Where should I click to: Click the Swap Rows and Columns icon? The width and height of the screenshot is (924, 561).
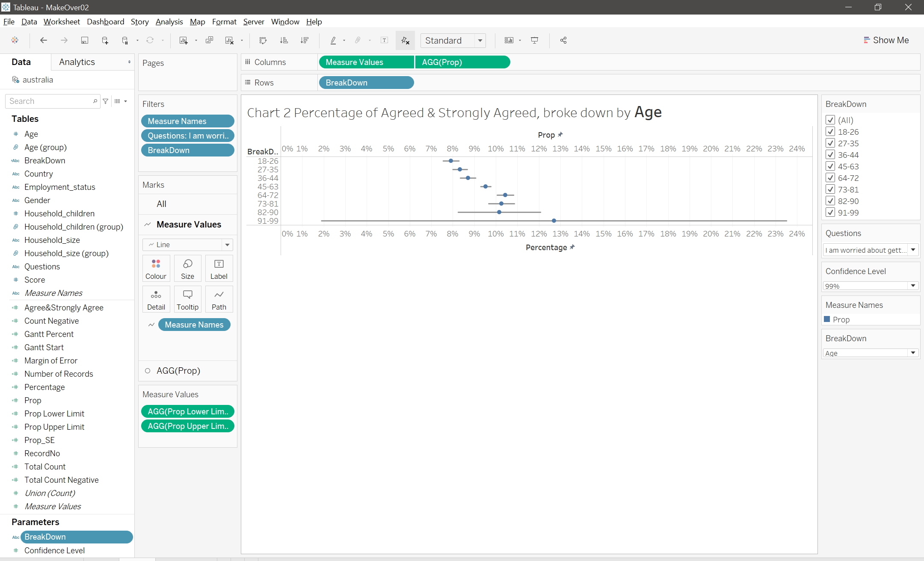(263, 40)
